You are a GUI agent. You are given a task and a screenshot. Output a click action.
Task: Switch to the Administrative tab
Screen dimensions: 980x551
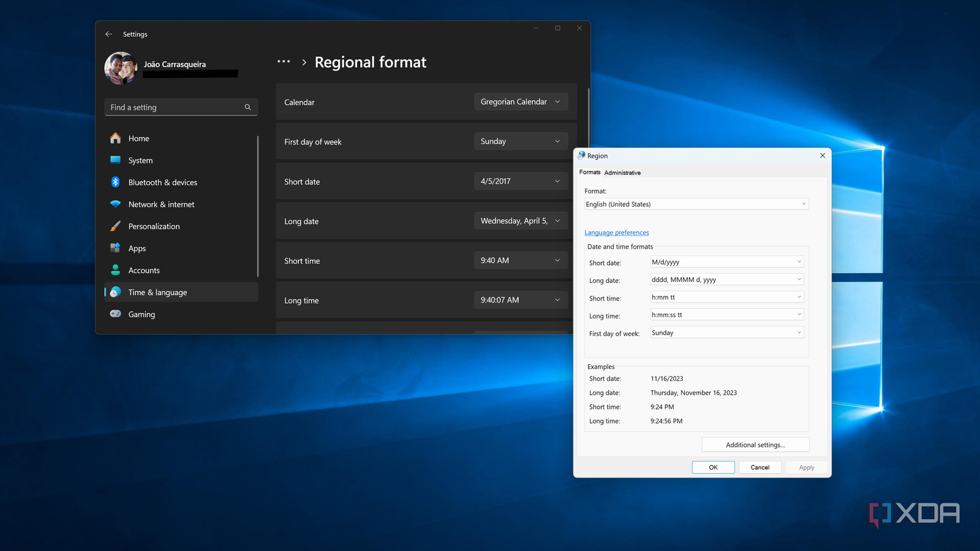pyautogui.click(x=622, y=173)
